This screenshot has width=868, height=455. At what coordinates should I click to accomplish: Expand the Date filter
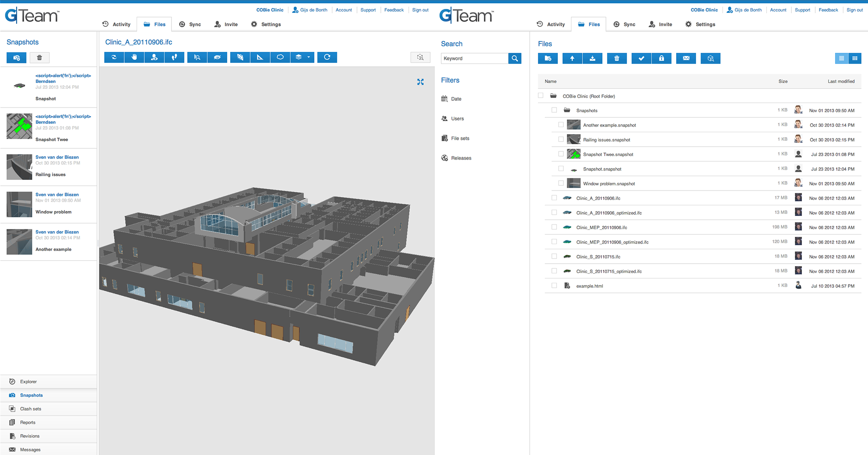(456, 99)
